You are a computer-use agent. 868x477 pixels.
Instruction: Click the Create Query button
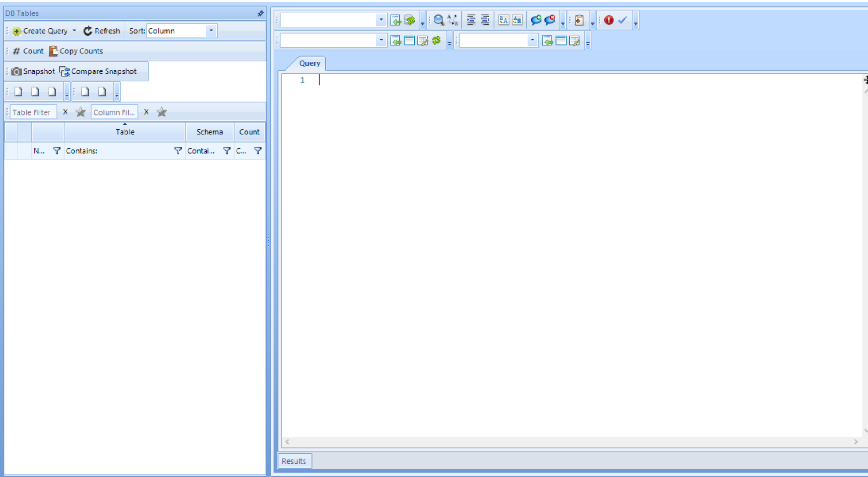click(40, 31)
